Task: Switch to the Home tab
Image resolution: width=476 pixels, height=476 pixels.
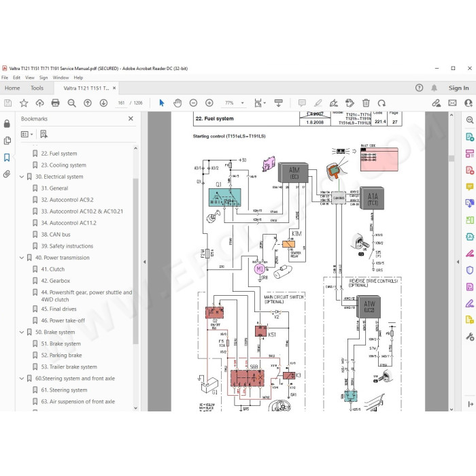Action: [x=12, y=88]
